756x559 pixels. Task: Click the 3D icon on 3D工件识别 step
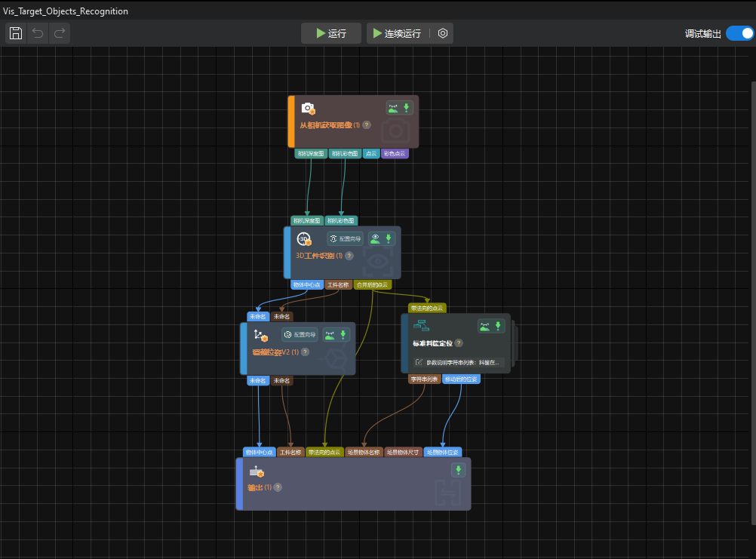304,239
